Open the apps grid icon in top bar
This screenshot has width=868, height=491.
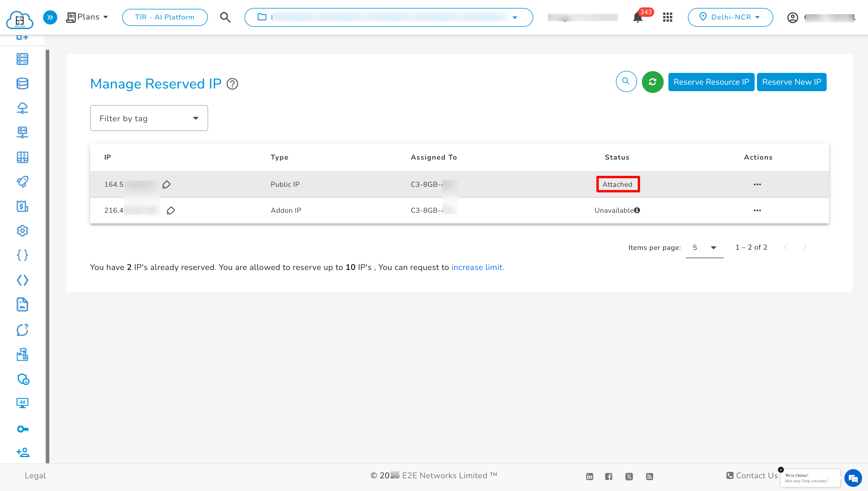(667, 17)
